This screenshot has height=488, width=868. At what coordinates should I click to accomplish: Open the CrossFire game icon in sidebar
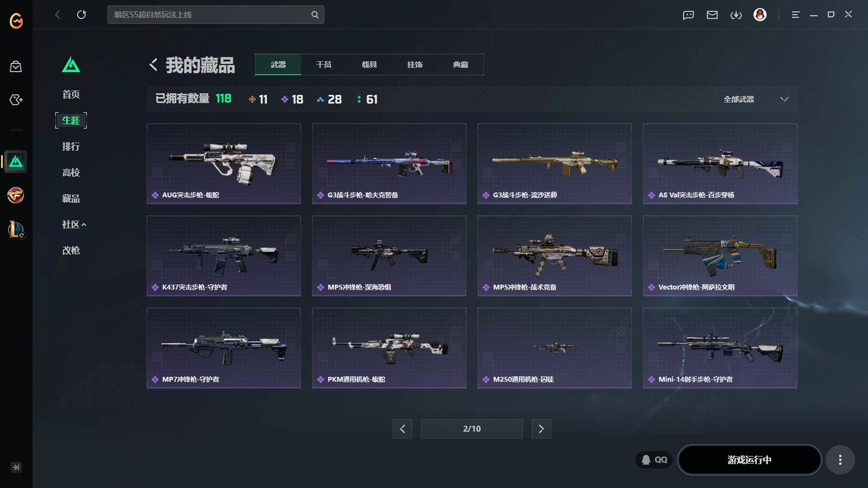[16, 195]
